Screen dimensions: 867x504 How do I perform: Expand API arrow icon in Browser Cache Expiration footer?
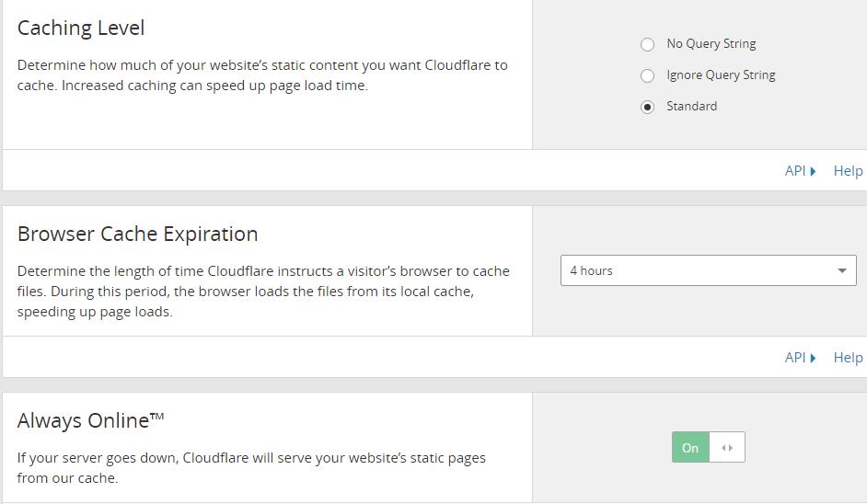click(x=813, y=358)
